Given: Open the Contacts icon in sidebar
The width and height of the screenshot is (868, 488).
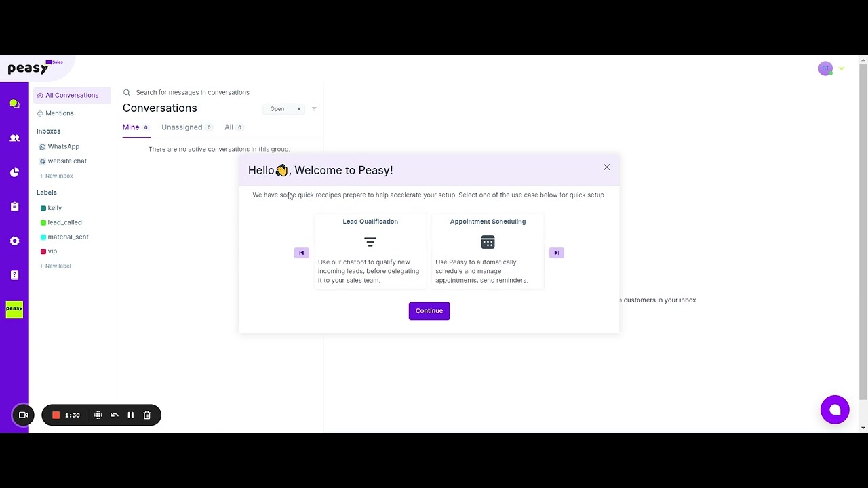Looking at the screenshot, I should click(14, 138).
